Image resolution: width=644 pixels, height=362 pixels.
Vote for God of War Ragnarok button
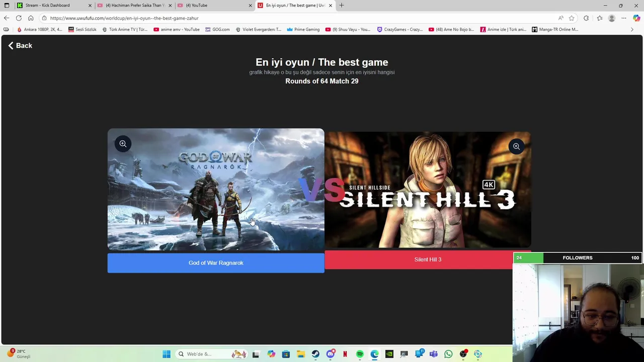point(216,263)
